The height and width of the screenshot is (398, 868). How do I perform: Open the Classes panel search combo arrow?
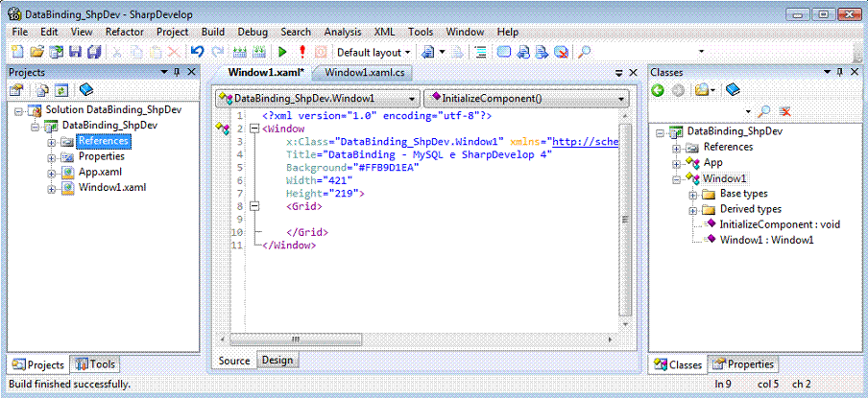tap(748, 112)
